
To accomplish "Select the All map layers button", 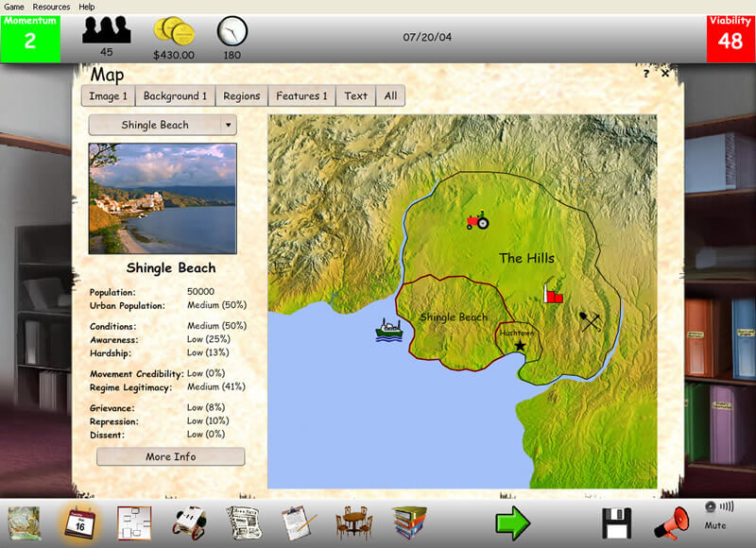I will pyautogui.click(x=390, y=95).
